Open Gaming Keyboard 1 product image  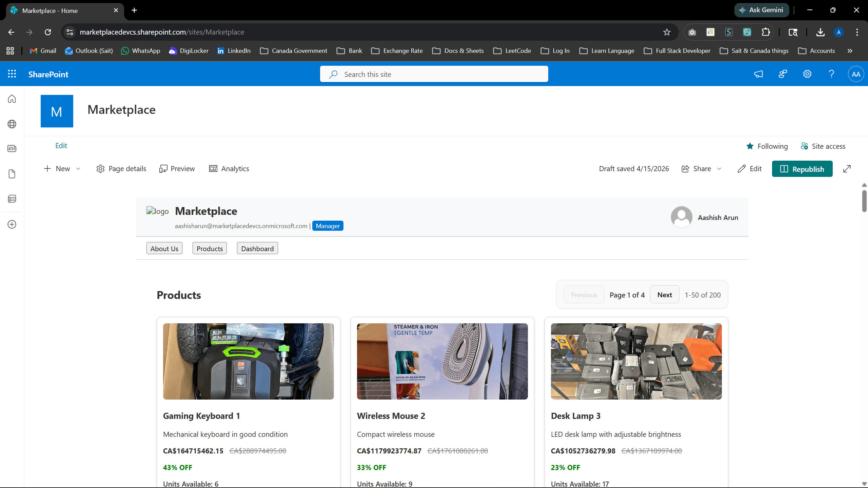[249, 361]
